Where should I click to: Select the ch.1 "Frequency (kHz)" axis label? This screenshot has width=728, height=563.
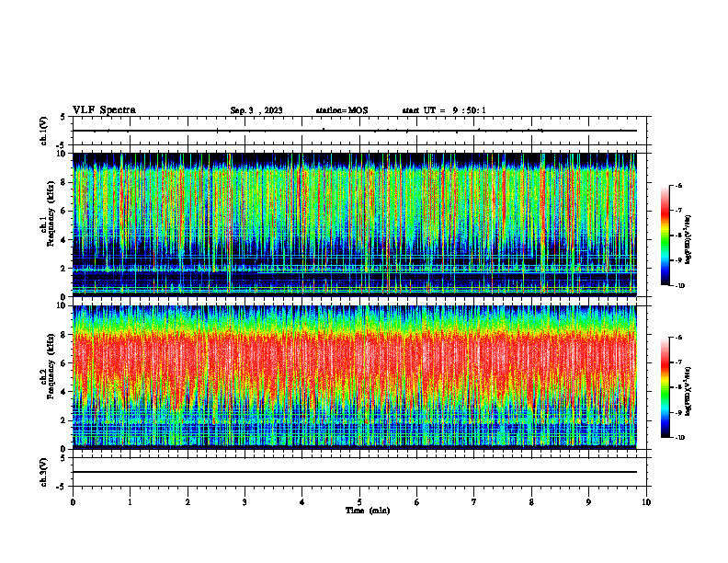coord(51,213)
